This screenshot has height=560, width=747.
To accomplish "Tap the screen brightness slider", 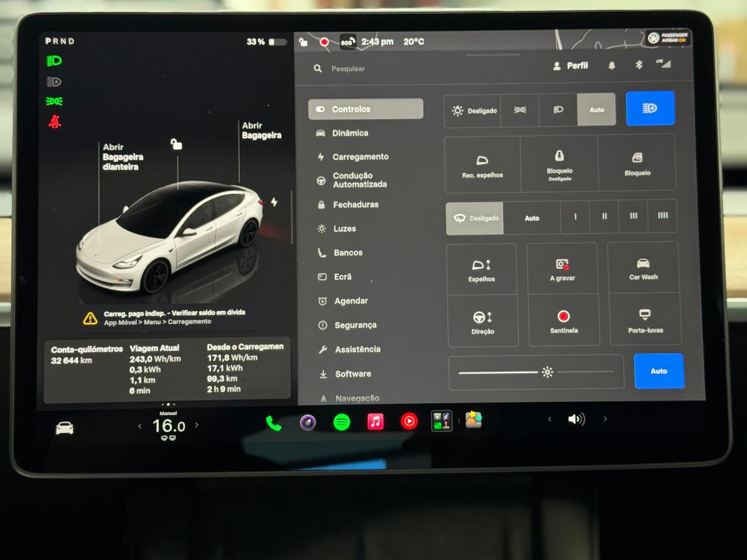I will [x=536, y=372].
